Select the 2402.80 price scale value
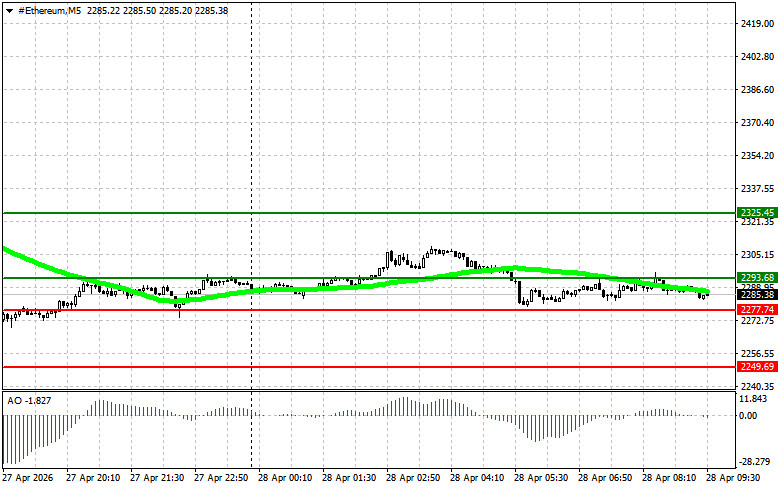 [757, 57]
